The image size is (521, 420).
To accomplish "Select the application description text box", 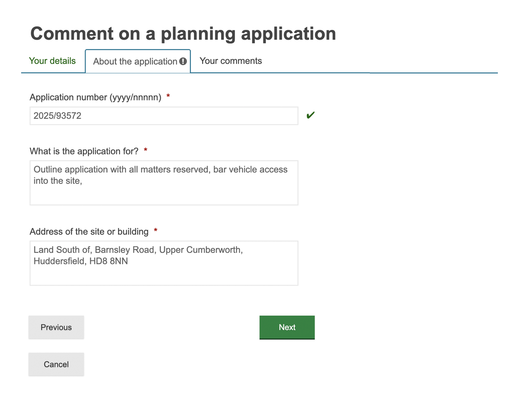I will click(x=164, y=182).
